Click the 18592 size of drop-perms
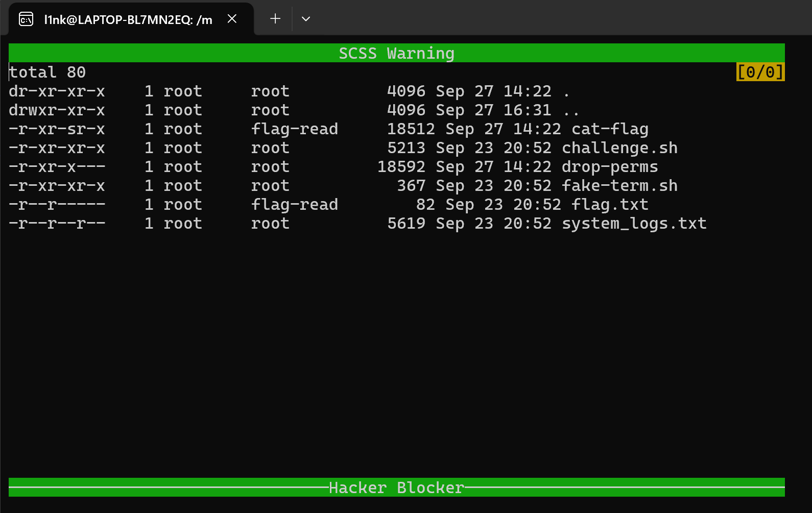The image size is (812, 513). 401,167
